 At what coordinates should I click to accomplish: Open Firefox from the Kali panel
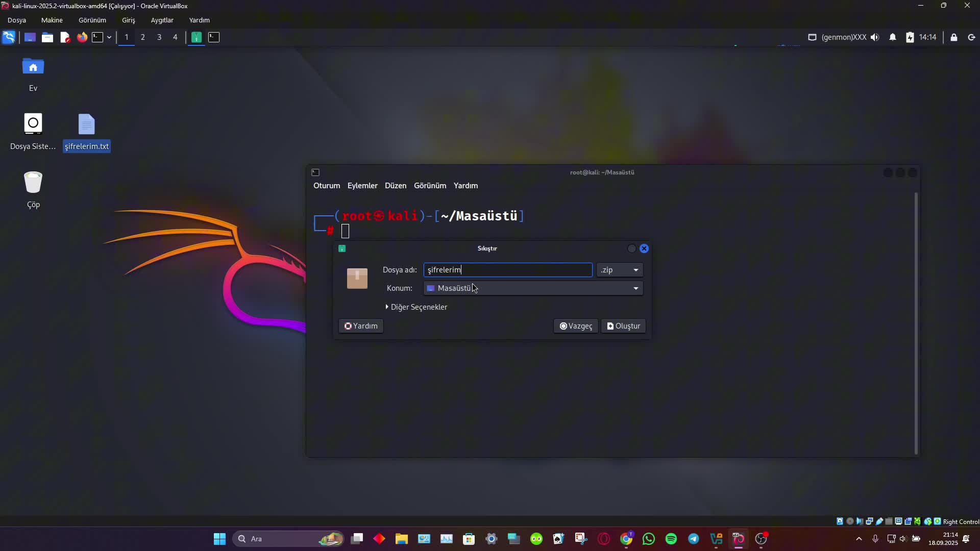click(x=82, y=37)
